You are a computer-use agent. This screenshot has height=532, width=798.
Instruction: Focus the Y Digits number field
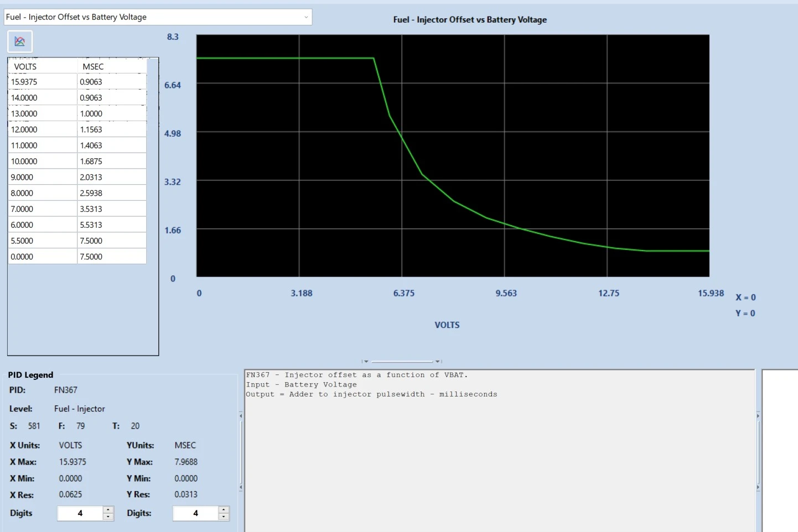195,513
